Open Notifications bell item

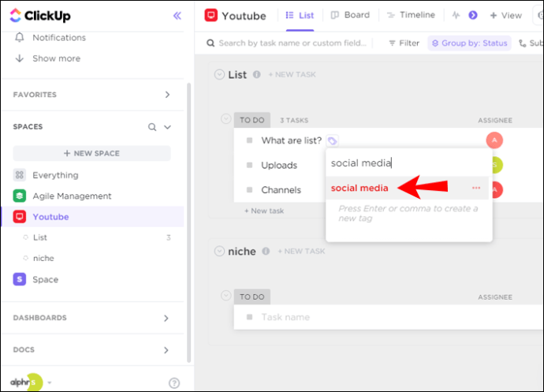[50, 38]
